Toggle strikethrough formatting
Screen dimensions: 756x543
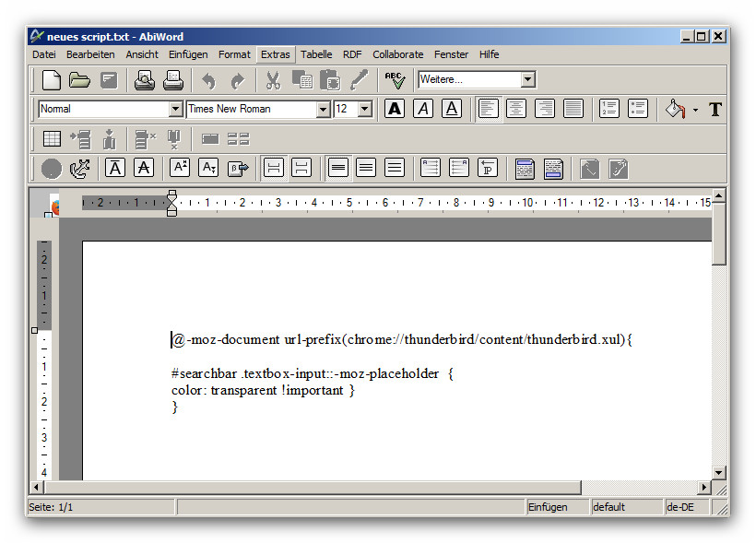coord(144,169)
